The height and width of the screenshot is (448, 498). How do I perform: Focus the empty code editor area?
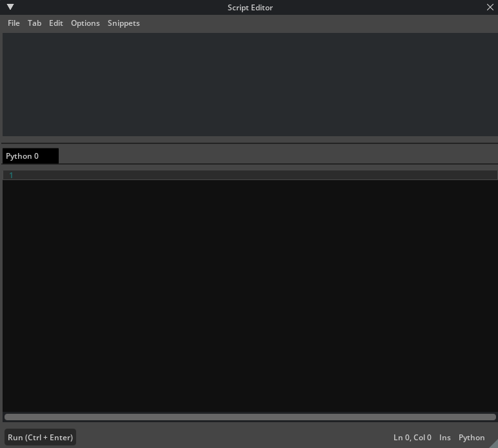point(249,290)
